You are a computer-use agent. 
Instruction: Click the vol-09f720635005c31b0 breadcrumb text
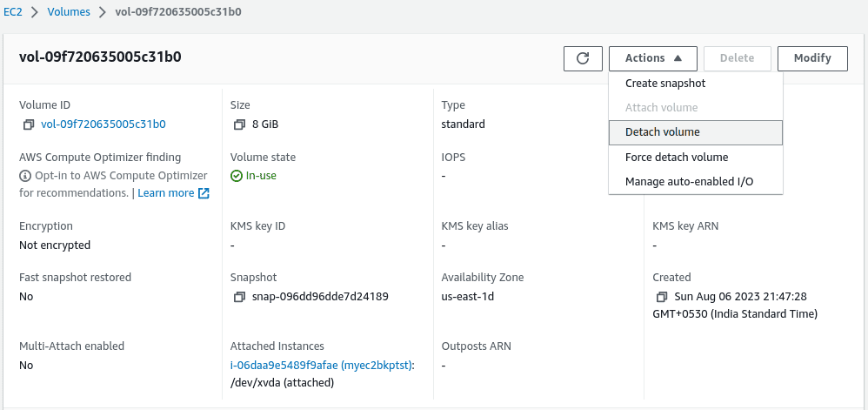tap(178, 11)
